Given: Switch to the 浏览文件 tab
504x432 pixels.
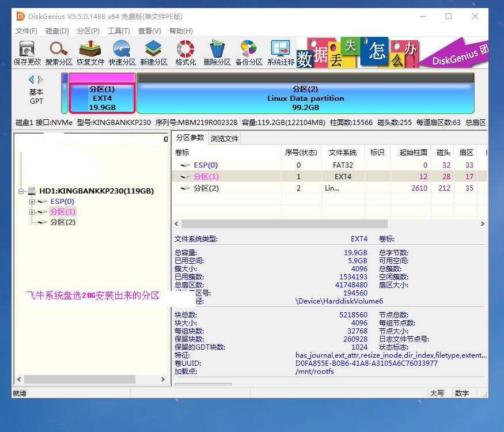Looking at the screenshot, I should (225, 138).
